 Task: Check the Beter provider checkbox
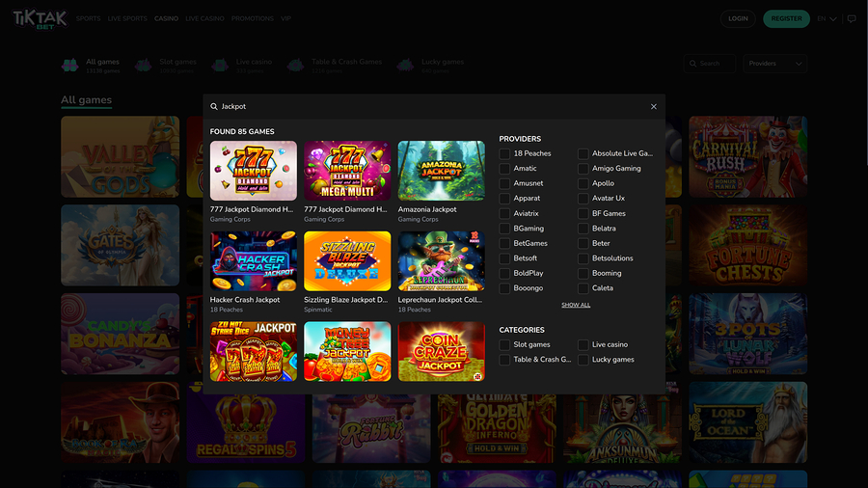tap(583, 243)
